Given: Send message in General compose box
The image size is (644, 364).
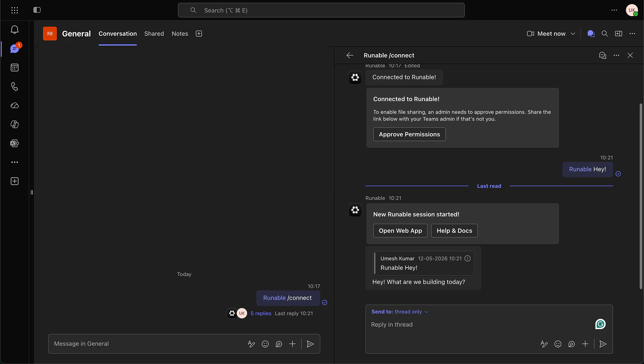Looking at the screenshot, I should (310, 344).
